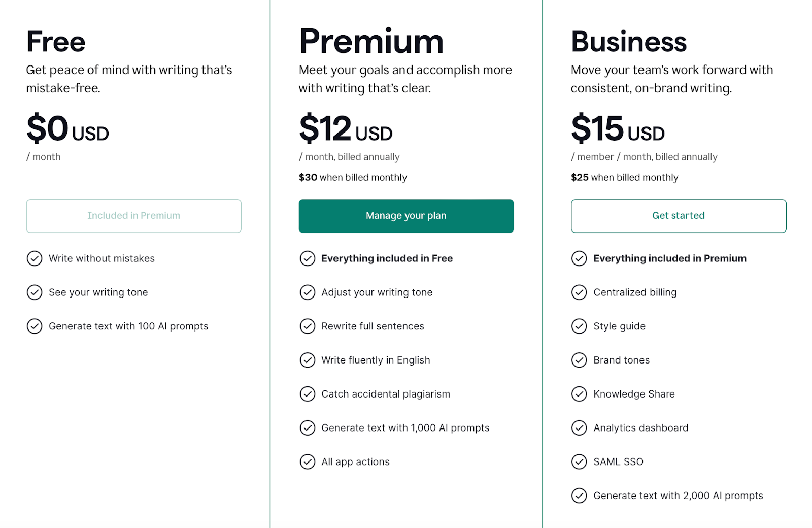Click Generate text with 2,000 AI prompts
Screen dimensions: 812x528
(678, 496)
